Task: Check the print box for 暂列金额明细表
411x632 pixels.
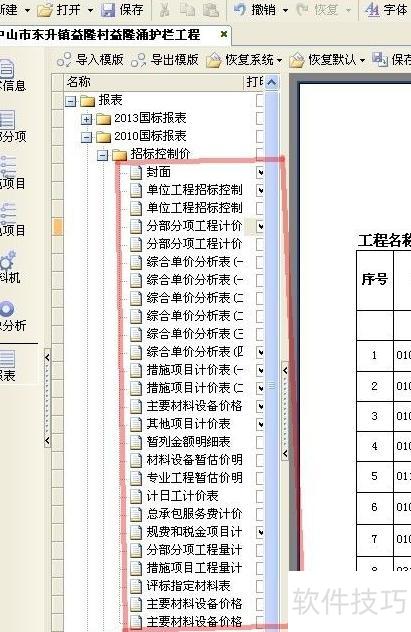Action: point(260,442)
